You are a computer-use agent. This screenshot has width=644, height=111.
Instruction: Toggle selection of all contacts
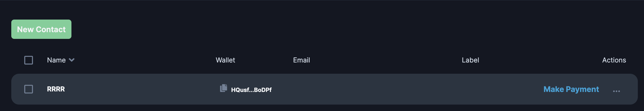click(x=29, y=60)
